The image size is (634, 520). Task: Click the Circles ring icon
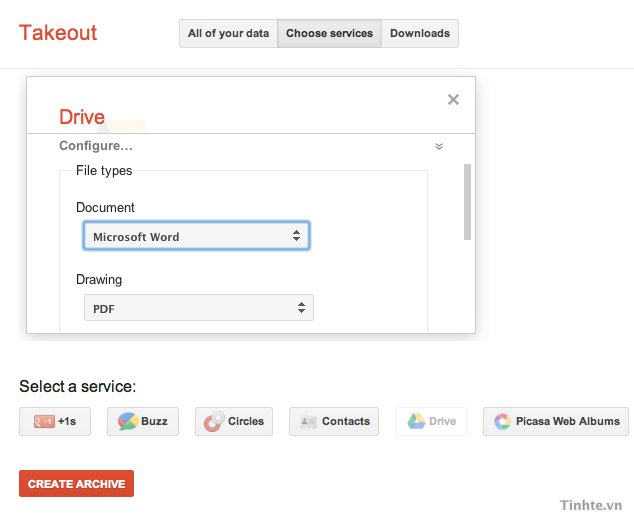[x=214, y=421]
